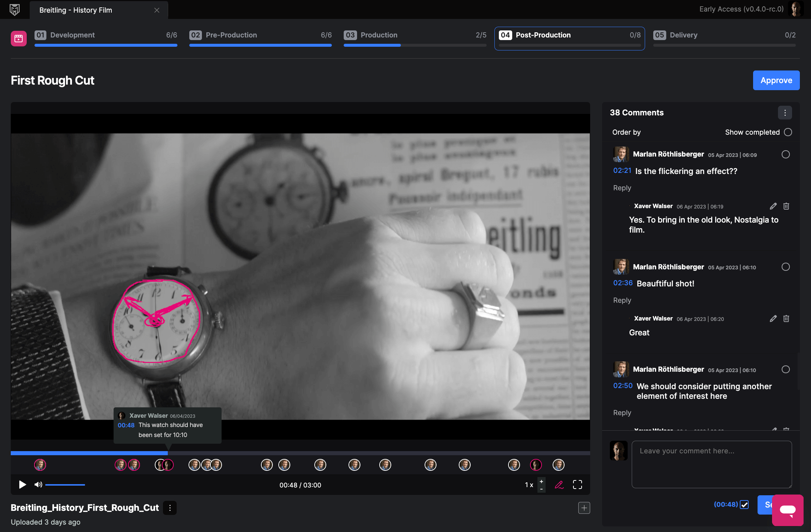Adjust the volume slider
This screenshot has height=532, width=811.
(x=65, y=485)
